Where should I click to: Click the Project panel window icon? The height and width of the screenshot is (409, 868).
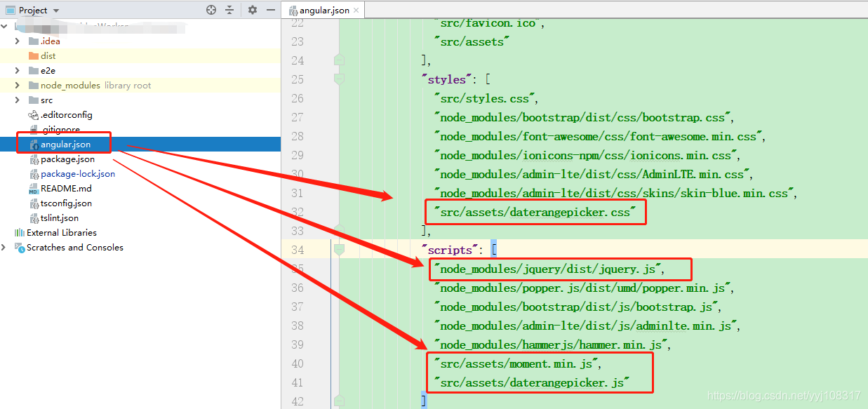[x=11, y=10]
